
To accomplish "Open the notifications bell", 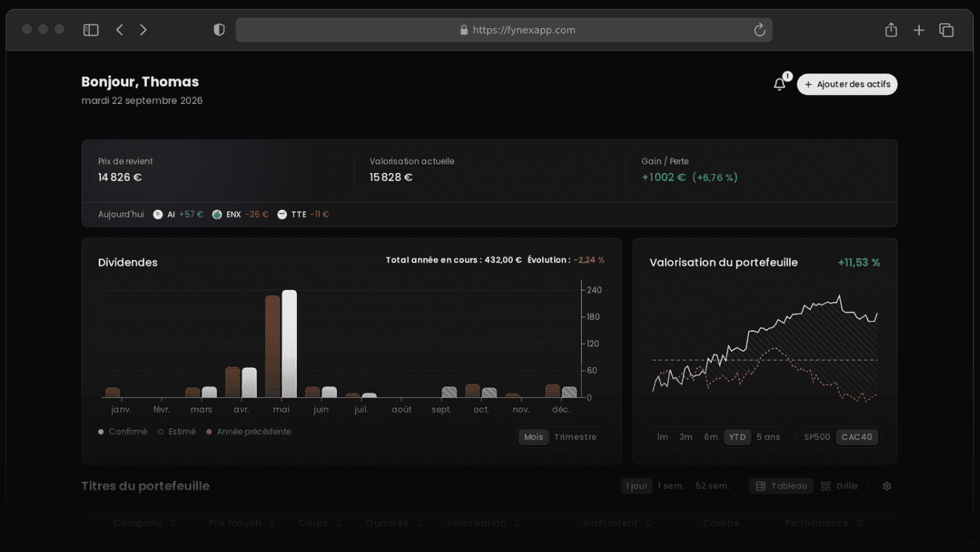I will point(780,84).
